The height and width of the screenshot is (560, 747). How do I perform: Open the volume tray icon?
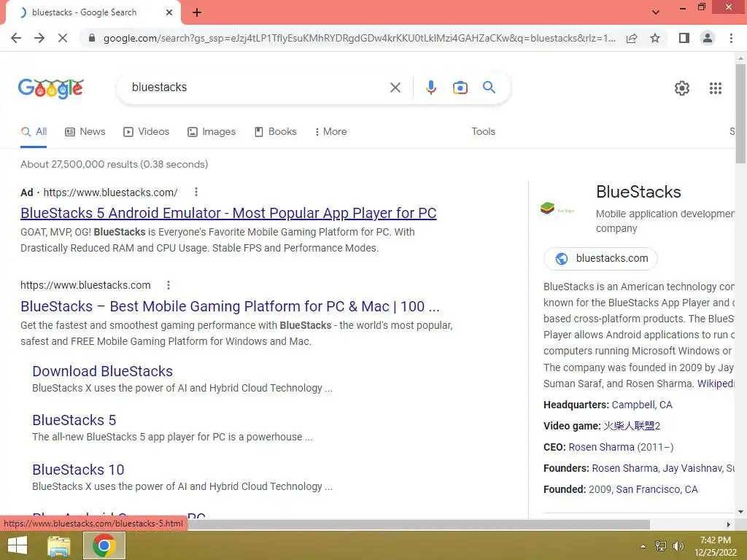click(x=678, y=546)
